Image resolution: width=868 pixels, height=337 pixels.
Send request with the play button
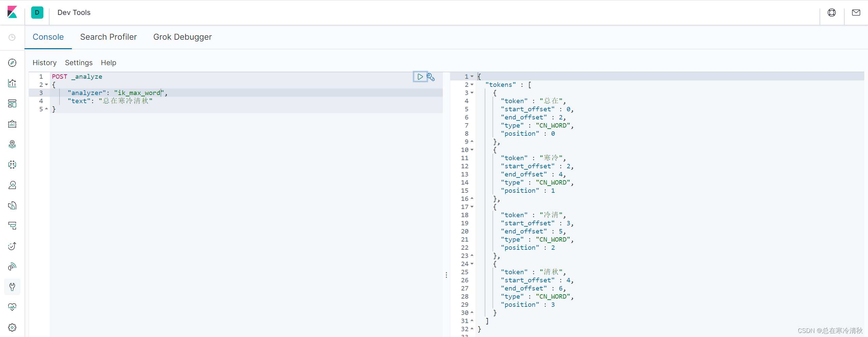(420, 77)
